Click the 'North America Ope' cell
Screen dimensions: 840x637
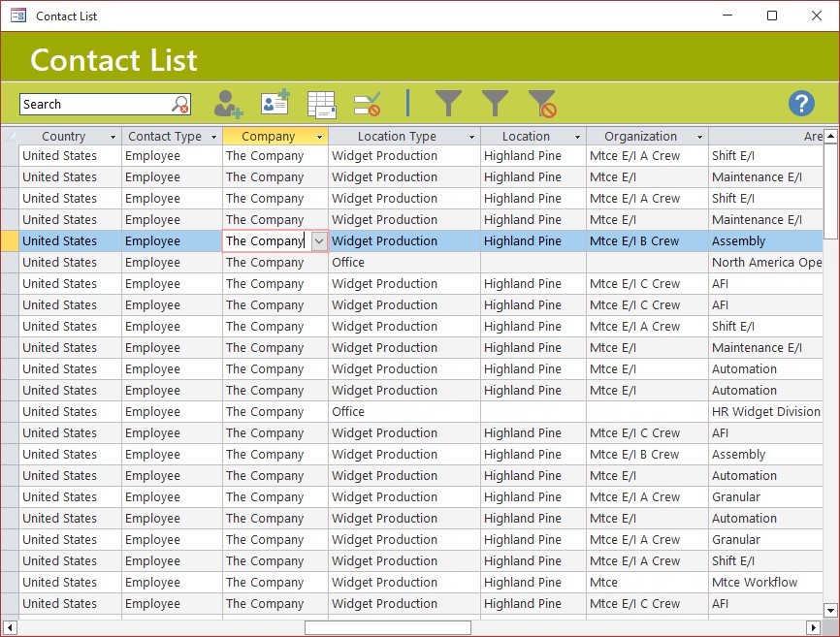[766, 263]
